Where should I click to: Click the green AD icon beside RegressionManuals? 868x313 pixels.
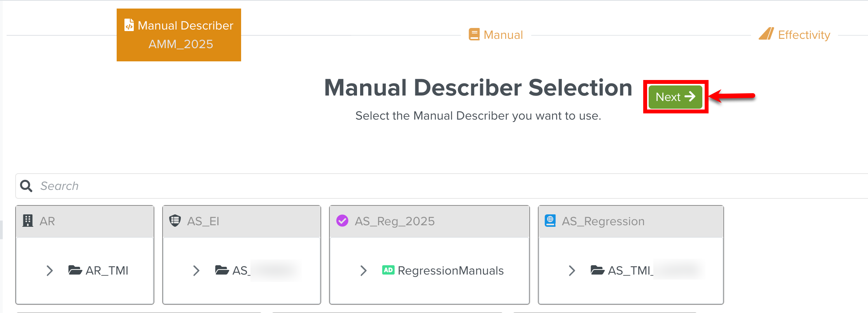pos(388,270)
